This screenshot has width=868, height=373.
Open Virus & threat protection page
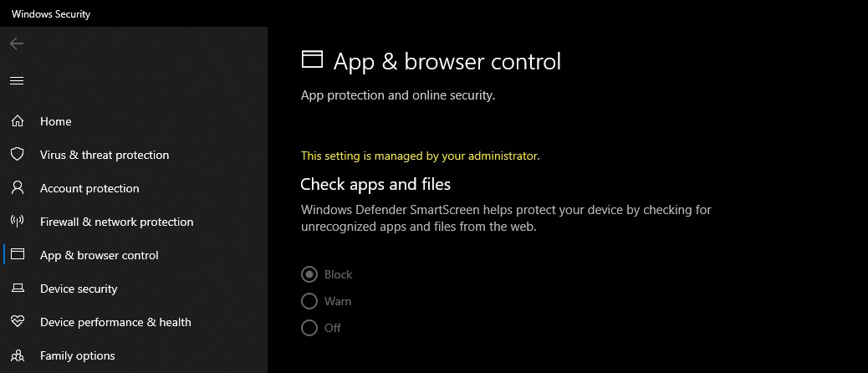click(105, 155)
